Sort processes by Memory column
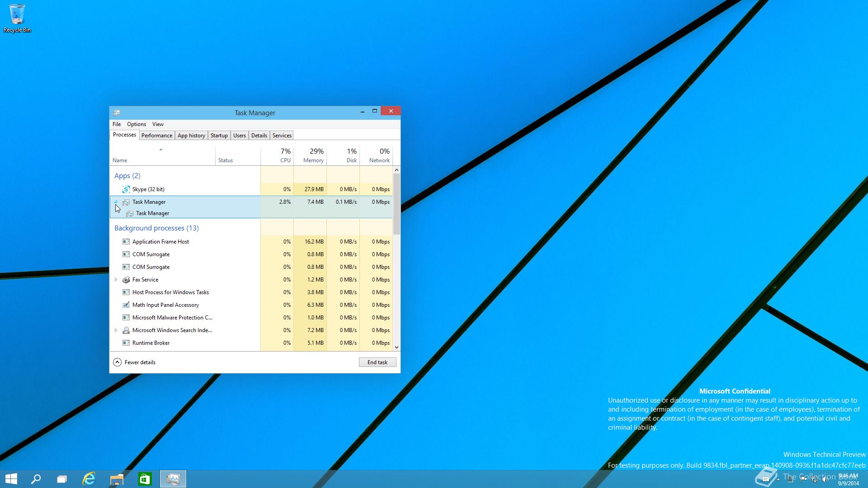The width and height of the screenshot is (868, 488). [310, 156]
